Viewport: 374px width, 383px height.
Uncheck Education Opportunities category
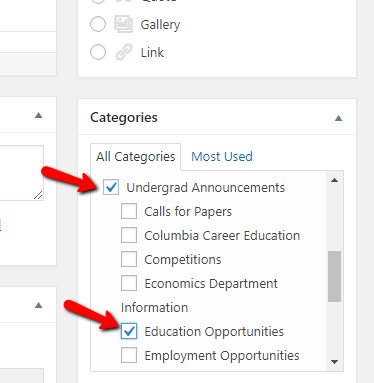[129, 331]
